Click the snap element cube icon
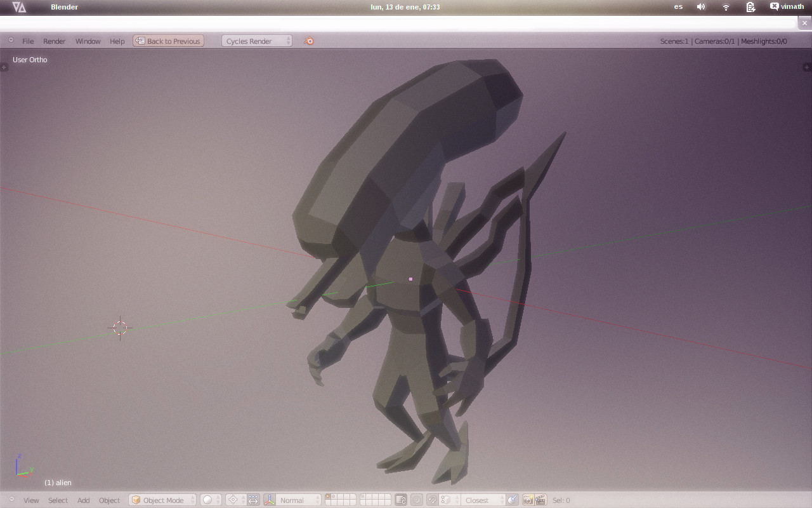Viewport: 812px width, 508px height. pyautogui.click(x=446, y=500)
